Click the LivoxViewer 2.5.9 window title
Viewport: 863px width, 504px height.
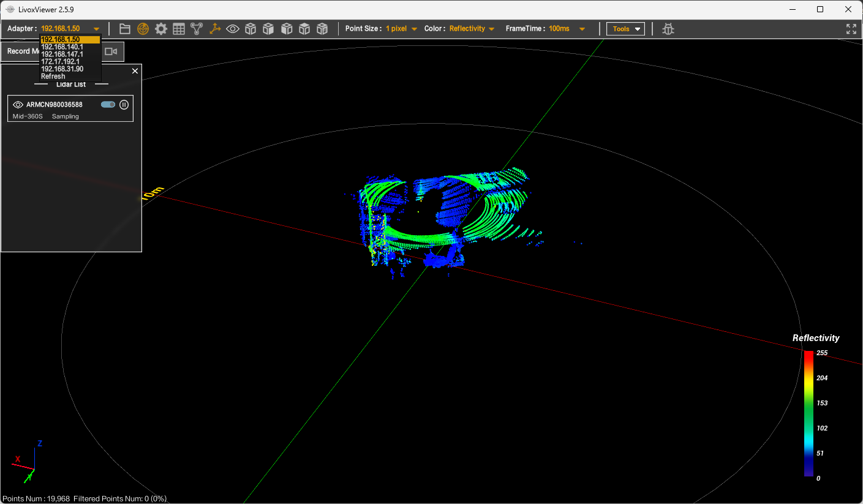click(47, 10)
